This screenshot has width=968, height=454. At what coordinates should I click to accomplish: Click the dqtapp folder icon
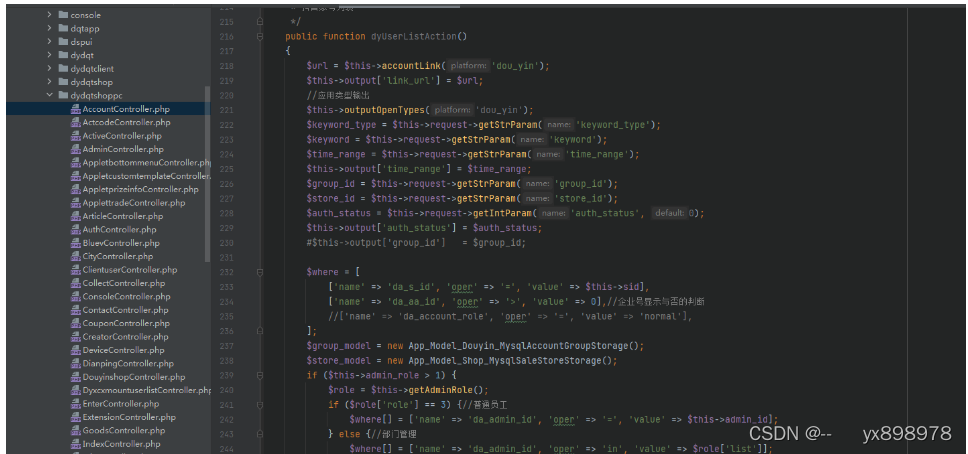(x=63, y=28)
